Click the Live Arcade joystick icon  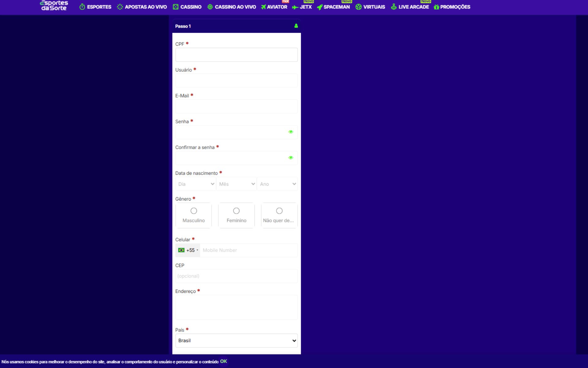point(394,7)
